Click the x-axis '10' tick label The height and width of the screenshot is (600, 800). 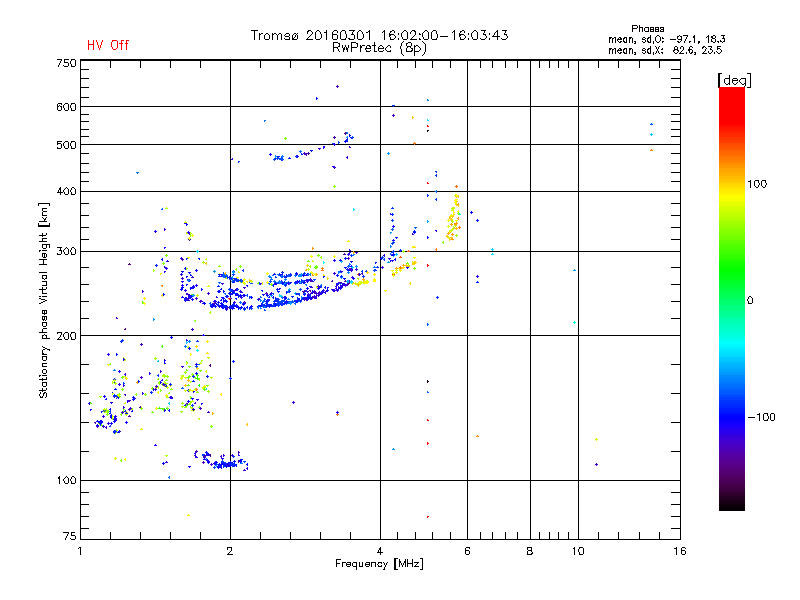point(578,551)
